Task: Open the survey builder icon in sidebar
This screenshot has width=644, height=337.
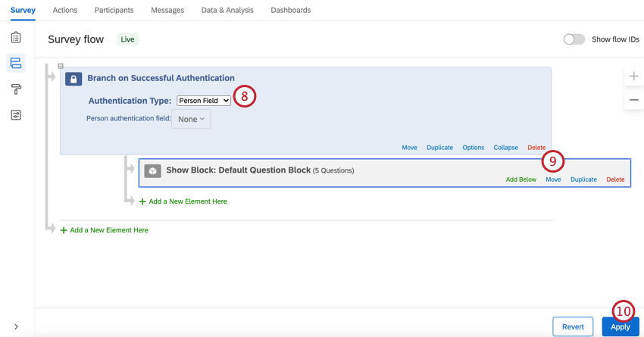Action: tap(16, 37)
